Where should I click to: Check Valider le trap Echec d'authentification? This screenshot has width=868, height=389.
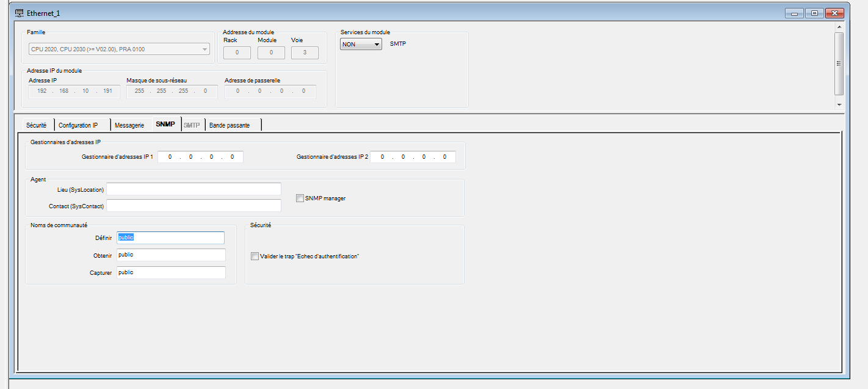(x=255, y=256)
